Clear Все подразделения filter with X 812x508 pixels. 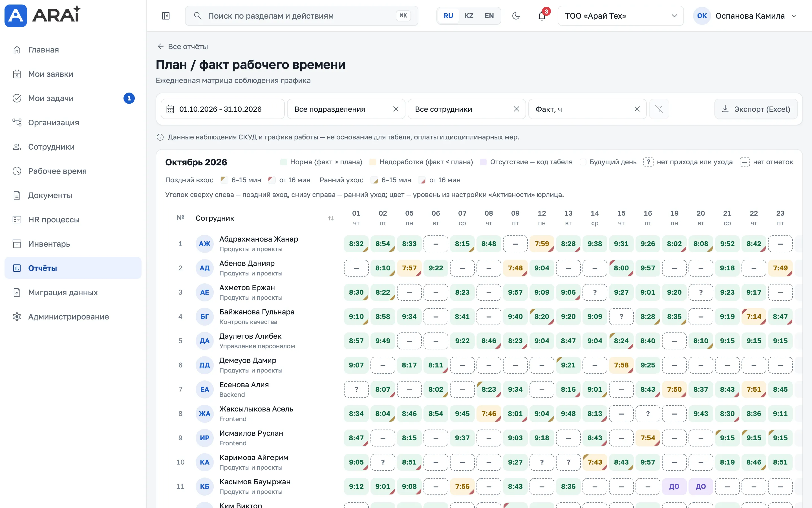click(396, 109)
